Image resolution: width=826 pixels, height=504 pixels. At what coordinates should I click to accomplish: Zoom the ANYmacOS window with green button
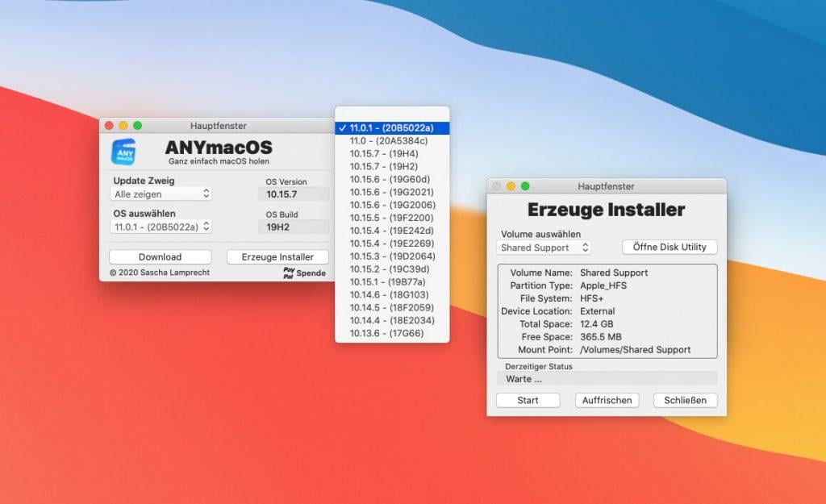click(137, 125)
